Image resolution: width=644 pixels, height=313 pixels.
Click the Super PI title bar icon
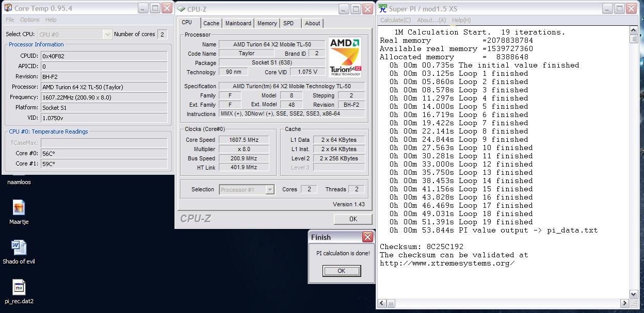tap(382, 8)
